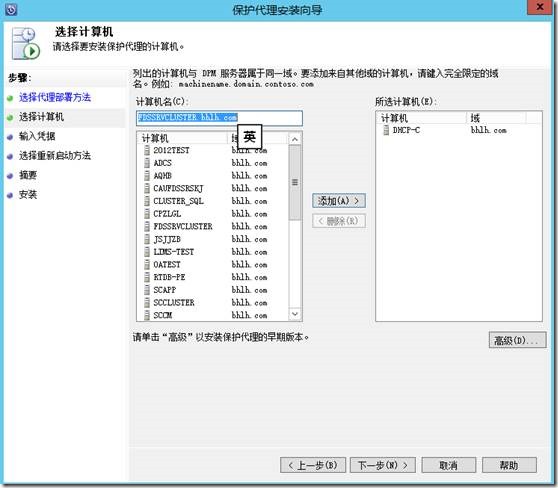Click the 计算机名(C) input field
558x488 pixels.
pyautogui.click(x=219, y=118)
